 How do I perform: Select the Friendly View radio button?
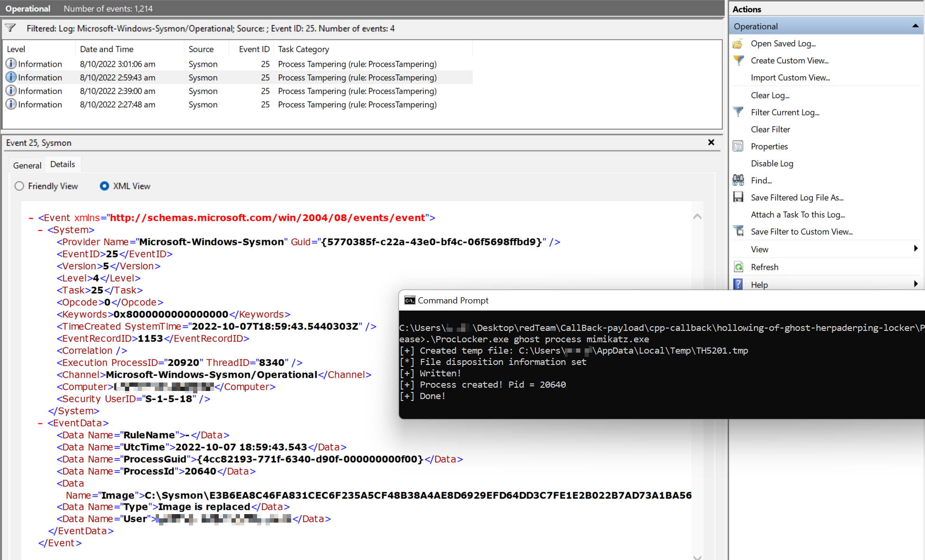pyautogui.click(x=19, y=186)
